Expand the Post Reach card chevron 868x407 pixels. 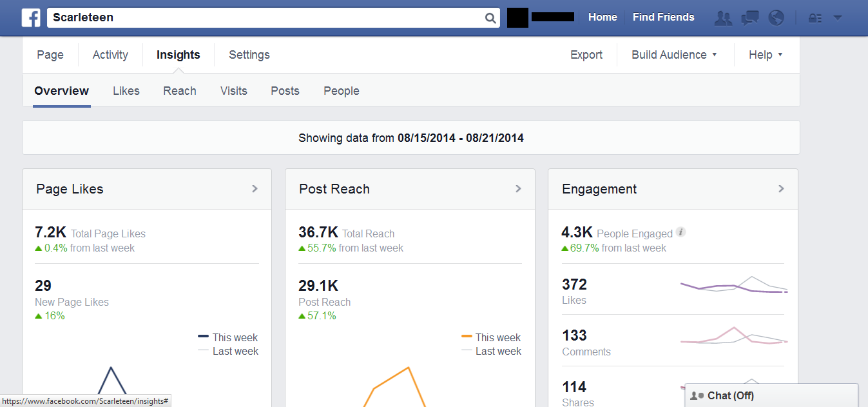click(x=518, y=189)
